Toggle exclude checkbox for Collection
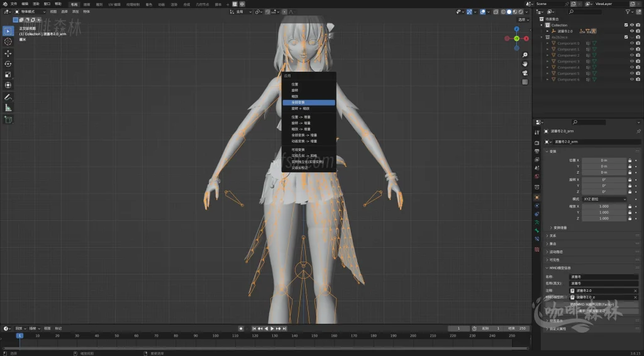This screenshot has height=356, width=644. click(626, 25)
